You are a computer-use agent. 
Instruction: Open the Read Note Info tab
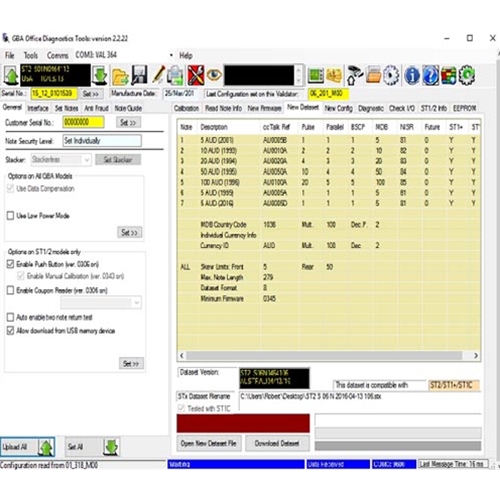pos(223,108)
